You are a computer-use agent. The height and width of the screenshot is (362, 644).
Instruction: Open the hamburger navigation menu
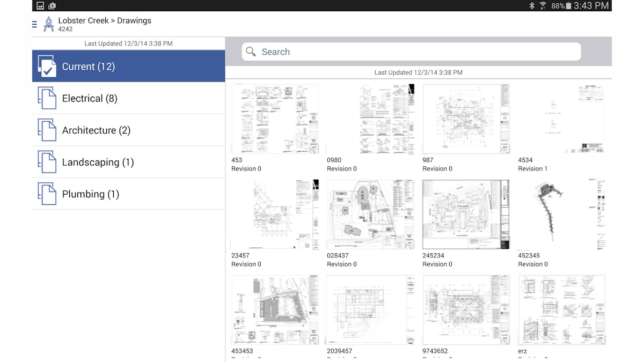point(34,24)
